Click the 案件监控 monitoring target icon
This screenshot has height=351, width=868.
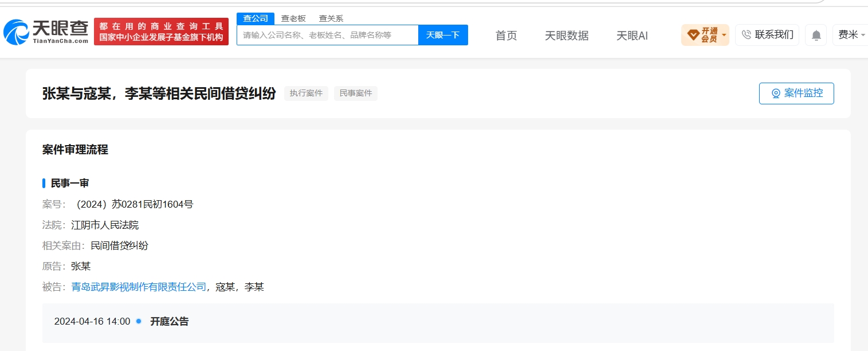776,93
